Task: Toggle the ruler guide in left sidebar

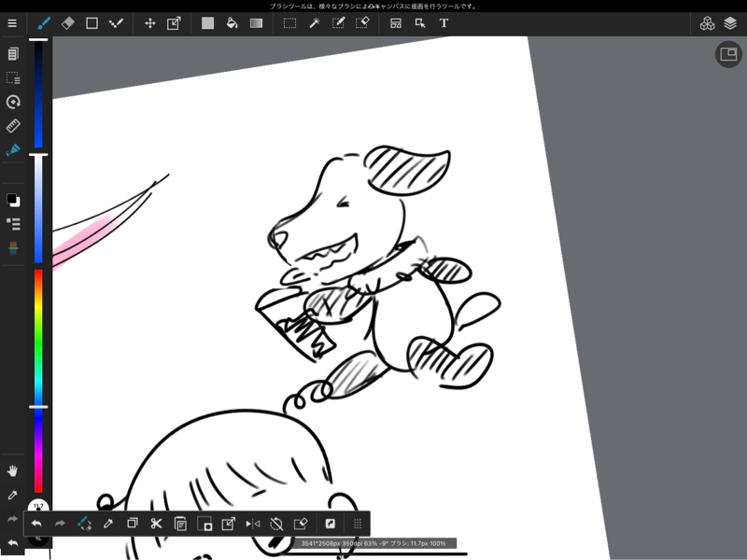Action: click(x=13, y=126)
